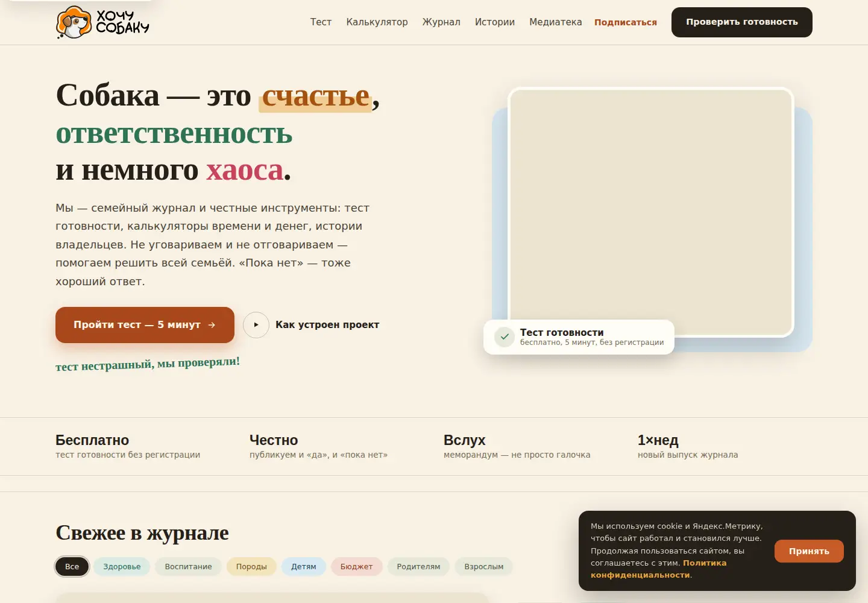This screenshot has width=868, height=603.
Task: Click the 1×нед stat heading
Action: 658,440
